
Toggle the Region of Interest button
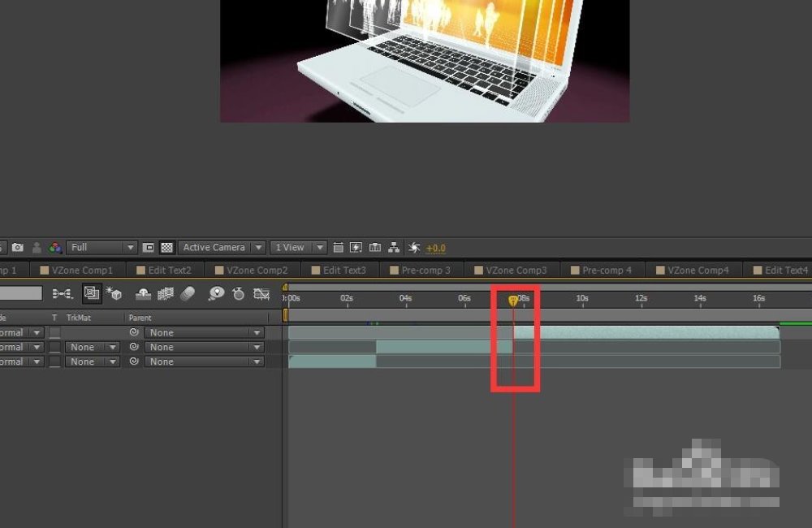click(x=149, y=248)
